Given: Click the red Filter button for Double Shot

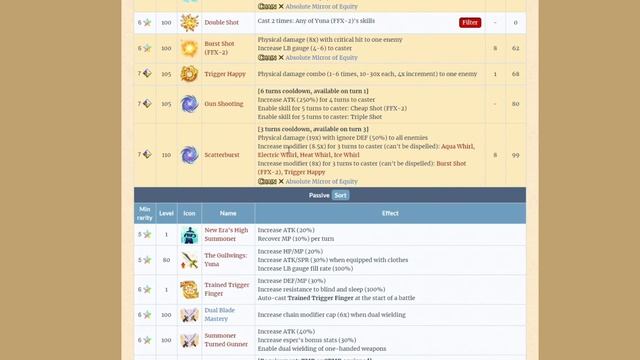Looking at the screenshot, I should 470,22.
